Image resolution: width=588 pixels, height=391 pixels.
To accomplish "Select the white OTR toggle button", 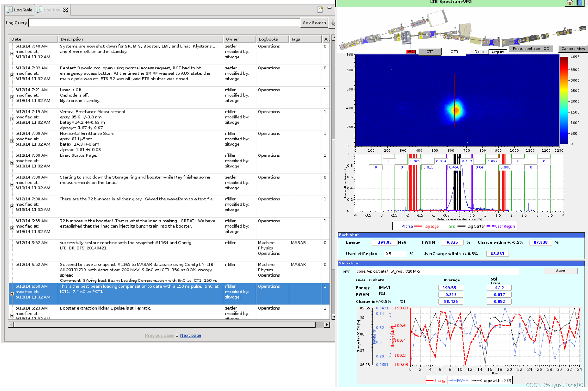I will pos(454,52).
